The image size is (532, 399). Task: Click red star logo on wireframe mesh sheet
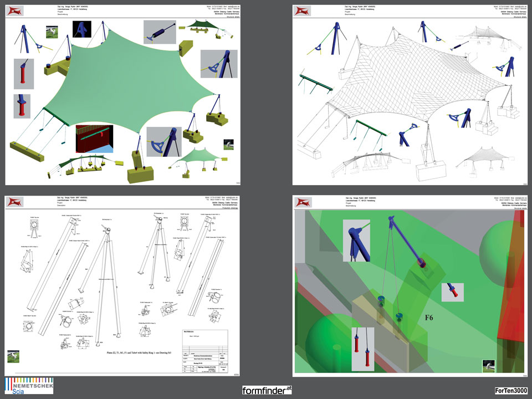coord(302,11)
